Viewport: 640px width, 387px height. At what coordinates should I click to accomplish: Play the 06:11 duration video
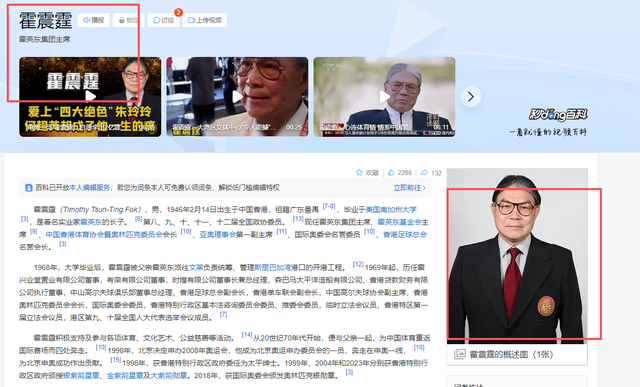coord(384,97)
